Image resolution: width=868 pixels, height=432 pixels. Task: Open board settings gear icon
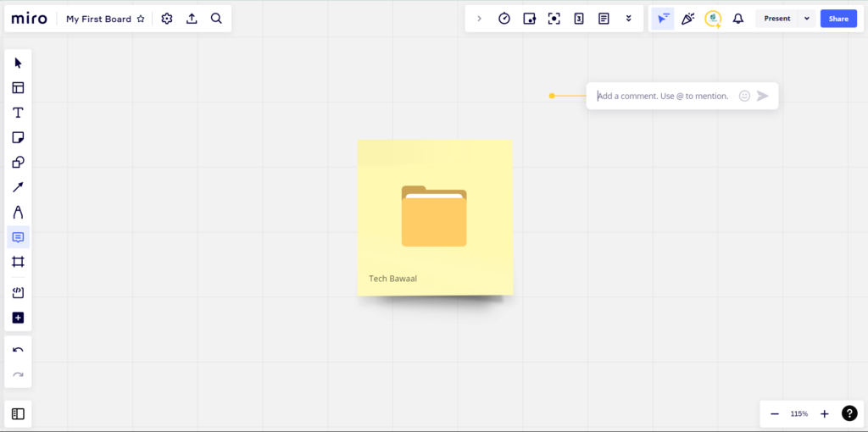[167, 19]
